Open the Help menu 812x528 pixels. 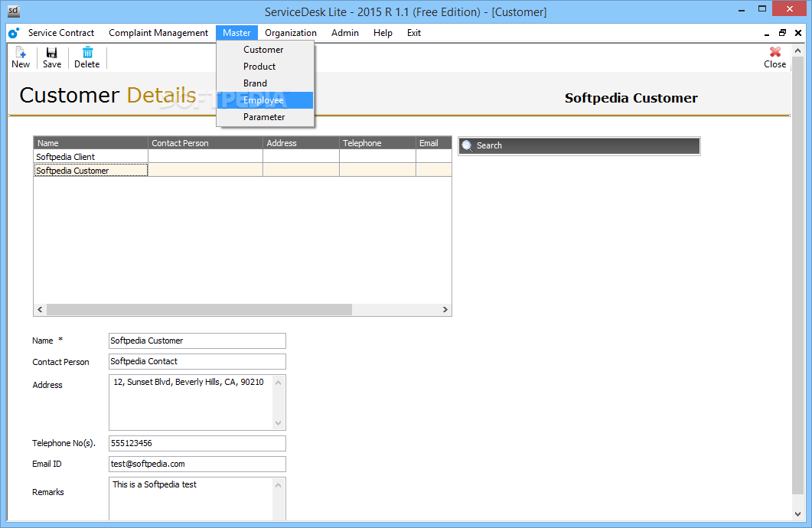(383, 33)
